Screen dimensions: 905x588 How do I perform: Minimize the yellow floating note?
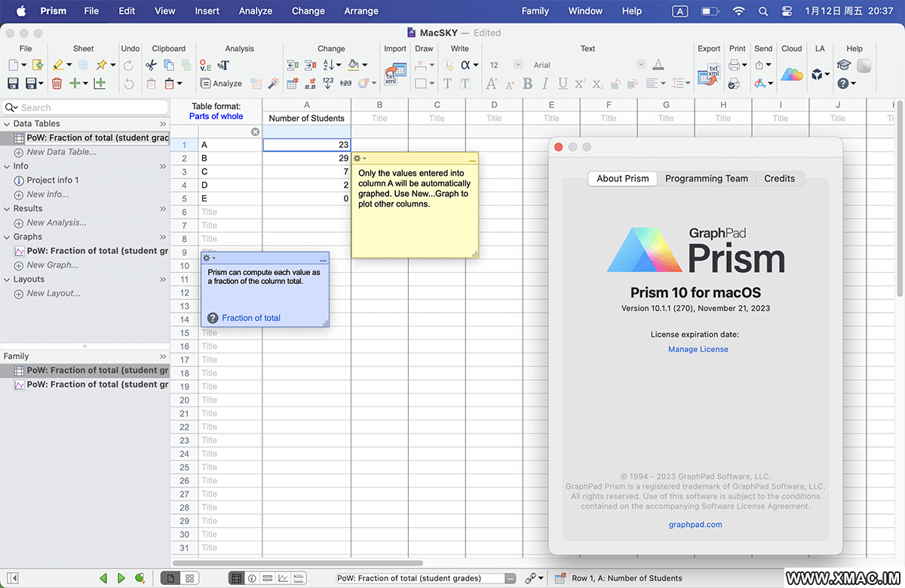[x=472, y=159]
